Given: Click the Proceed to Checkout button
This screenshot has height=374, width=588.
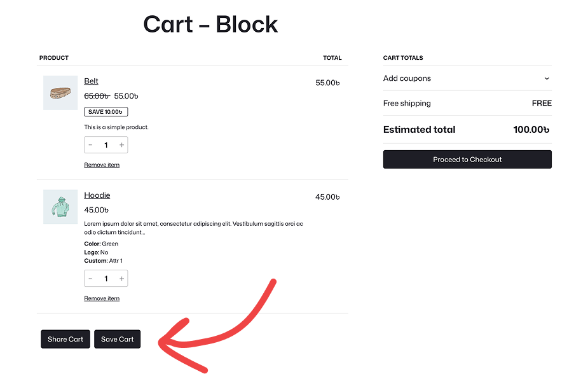Looking at the screenshot, I should (x=467, y=159).
